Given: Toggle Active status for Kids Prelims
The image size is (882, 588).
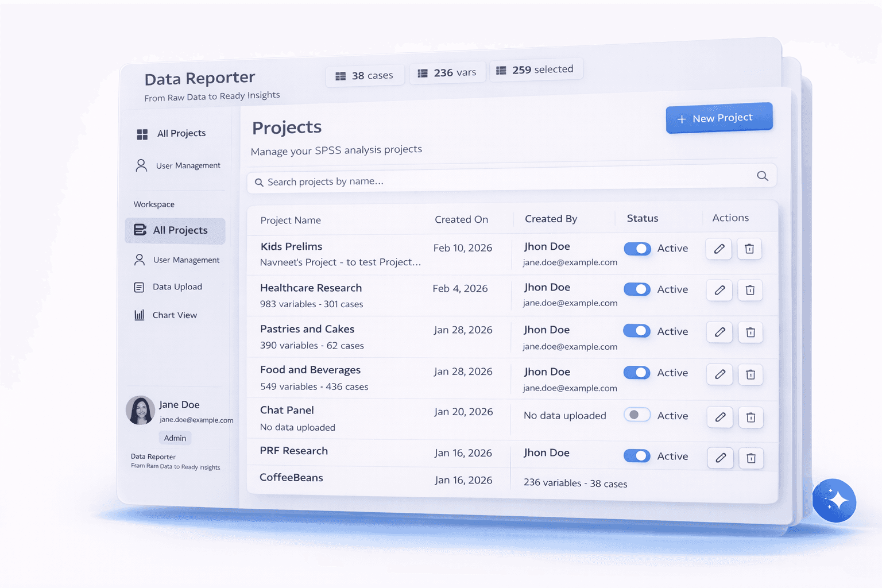Looking at the screenshot, I should pyautogui.click(x=637, y=249).
